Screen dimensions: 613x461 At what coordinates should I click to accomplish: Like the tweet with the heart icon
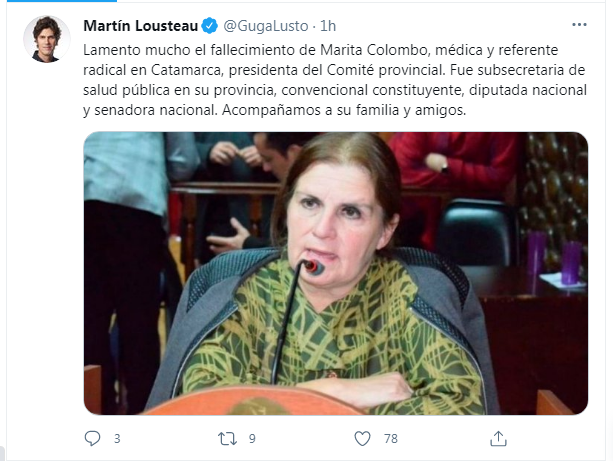tap(362, 438)
